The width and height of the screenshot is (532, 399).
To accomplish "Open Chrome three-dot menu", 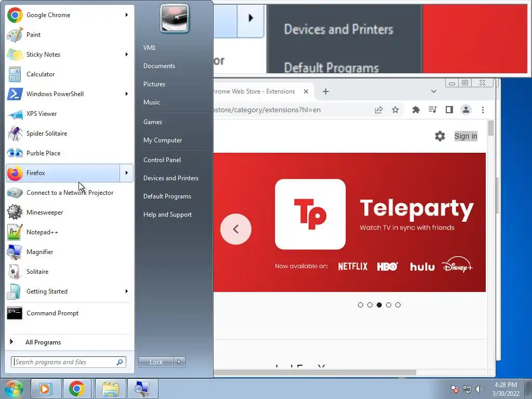I will (x=483, y=110).
